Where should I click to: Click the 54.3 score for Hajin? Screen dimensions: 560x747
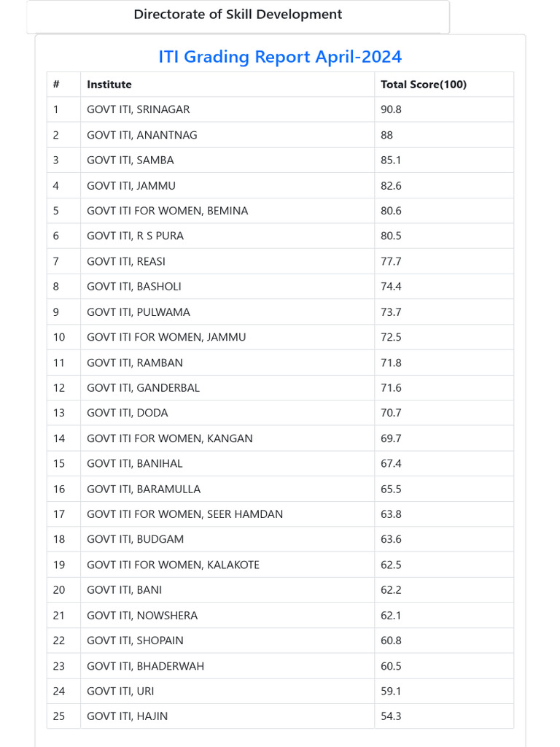[391, 716]
